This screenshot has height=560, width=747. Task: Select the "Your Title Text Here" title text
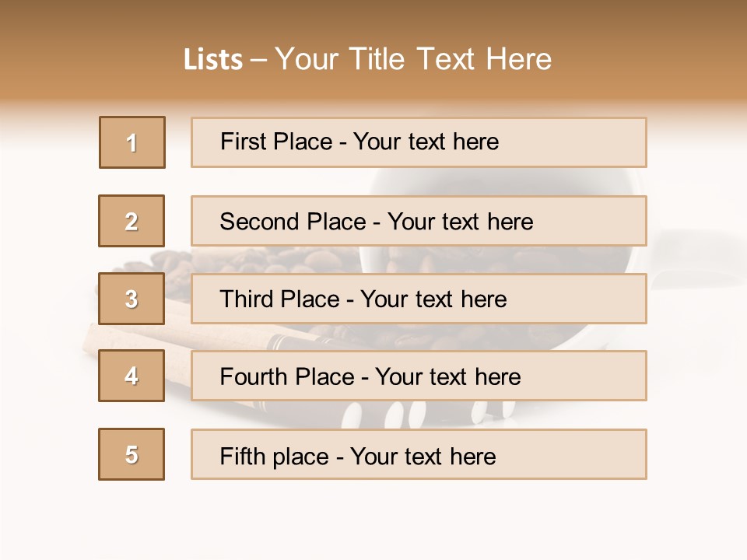point(413,60)
